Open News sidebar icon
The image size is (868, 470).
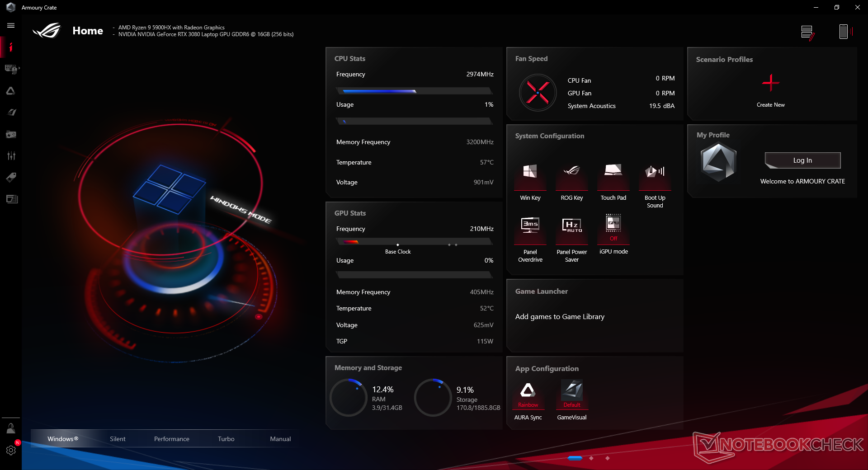(x=11, y=199)
